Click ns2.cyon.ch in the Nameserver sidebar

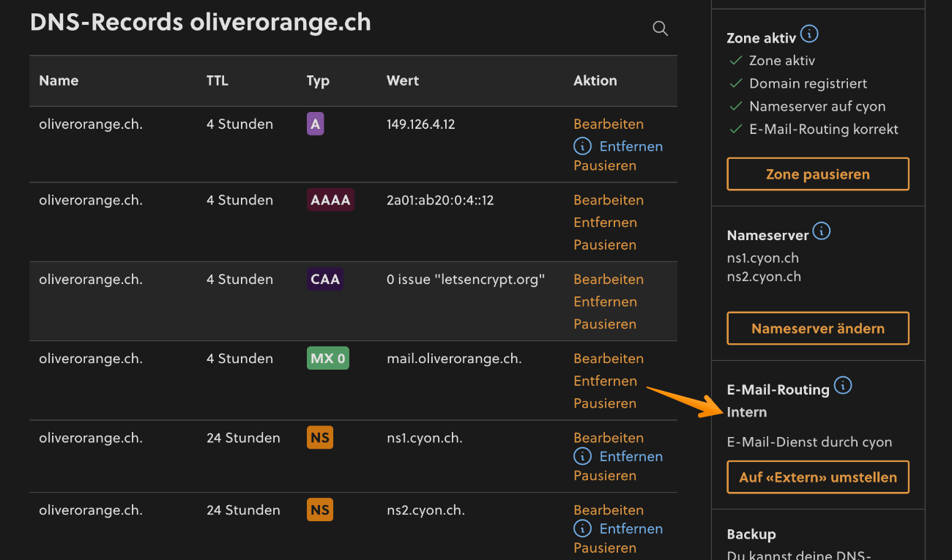(764, 277)
